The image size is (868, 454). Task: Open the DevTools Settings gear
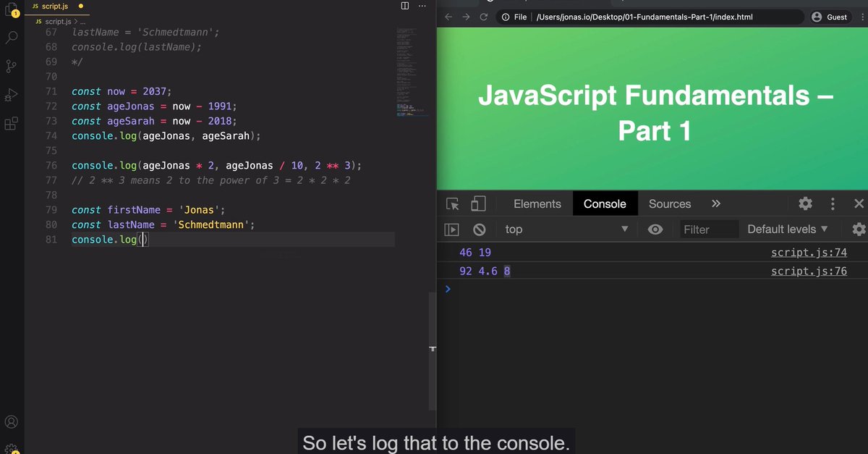(805, 204)
